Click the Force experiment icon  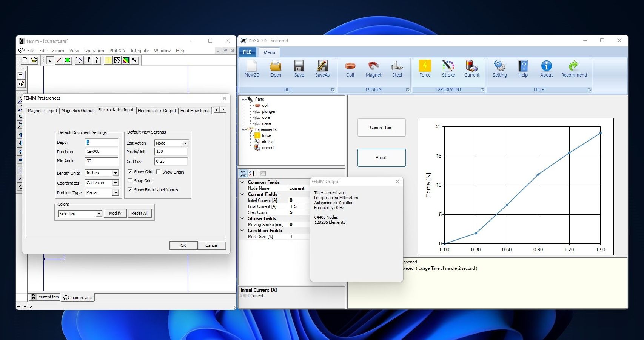click(425, 69)
